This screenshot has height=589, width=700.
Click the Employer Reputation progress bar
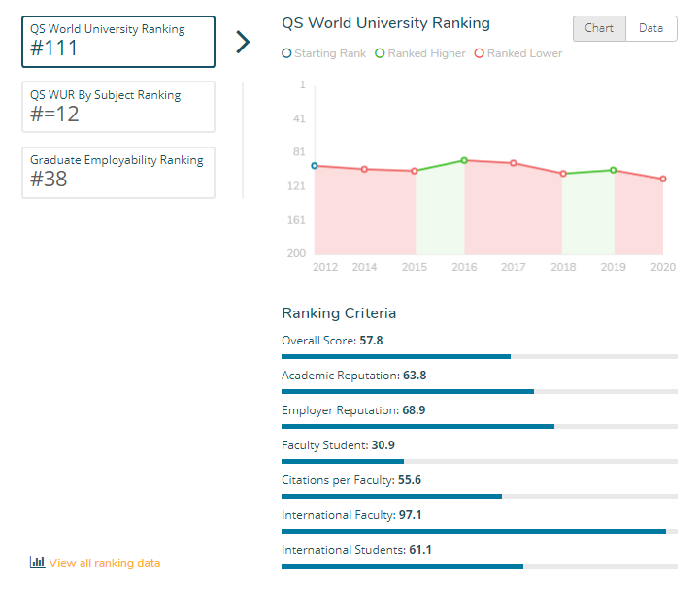[x=480, y=427]
